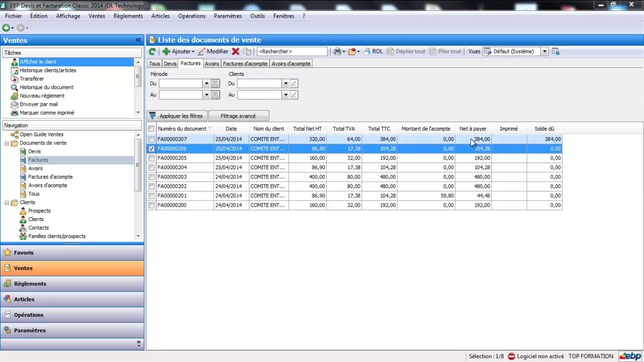Screen dimensions: 644x362
Task: Open the Règlements menu
Action: click(128, 16)
